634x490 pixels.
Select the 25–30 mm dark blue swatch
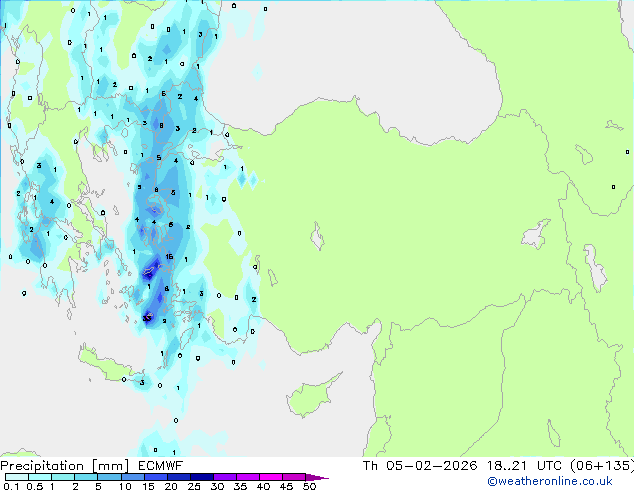pos(202,477)
